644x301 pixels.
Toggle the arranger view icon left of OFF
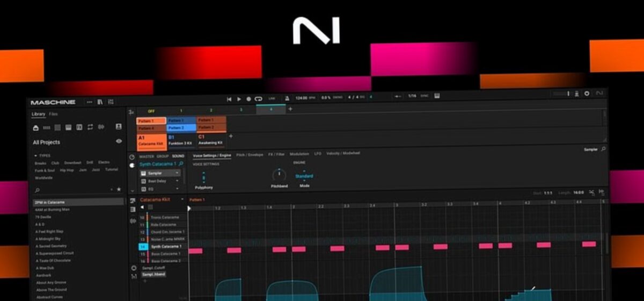point(131,112)
